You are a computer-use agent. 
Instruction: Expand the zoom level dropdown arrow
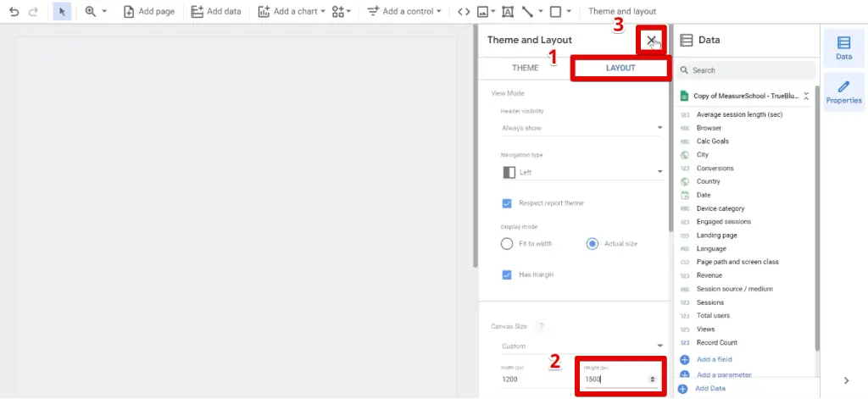tap(104, 11)
